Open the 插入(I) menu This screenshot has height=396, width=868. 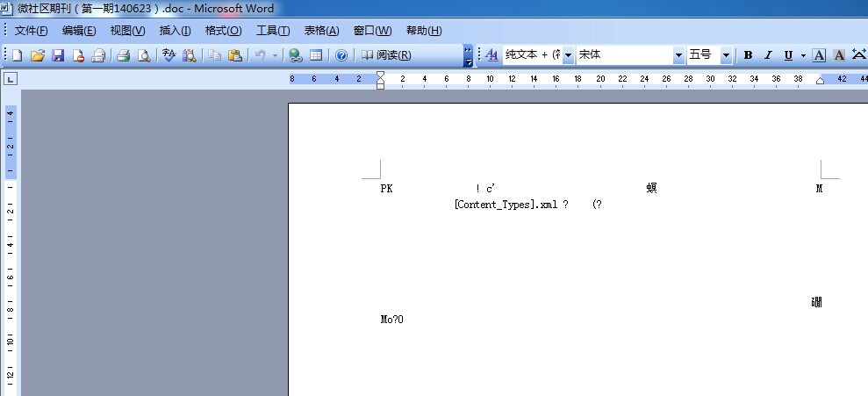click(x=175, y=31)
